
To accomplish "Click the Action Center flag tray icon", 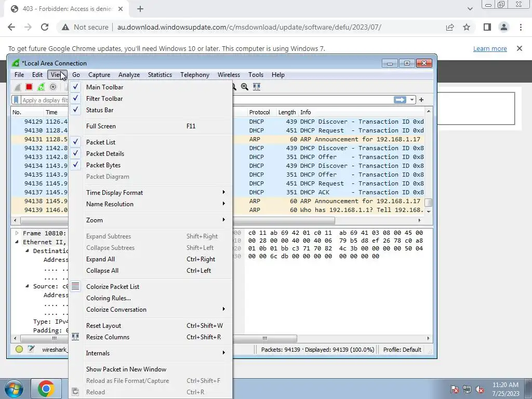I will click(x=454, y=389).
